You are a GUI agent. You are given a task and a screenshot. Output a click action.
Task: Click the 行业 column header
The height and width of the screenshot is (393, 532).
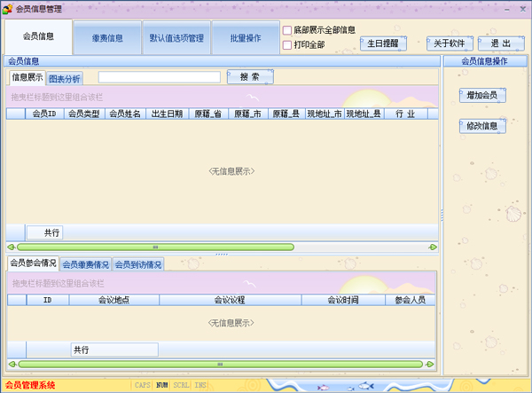tap(406, 114)
